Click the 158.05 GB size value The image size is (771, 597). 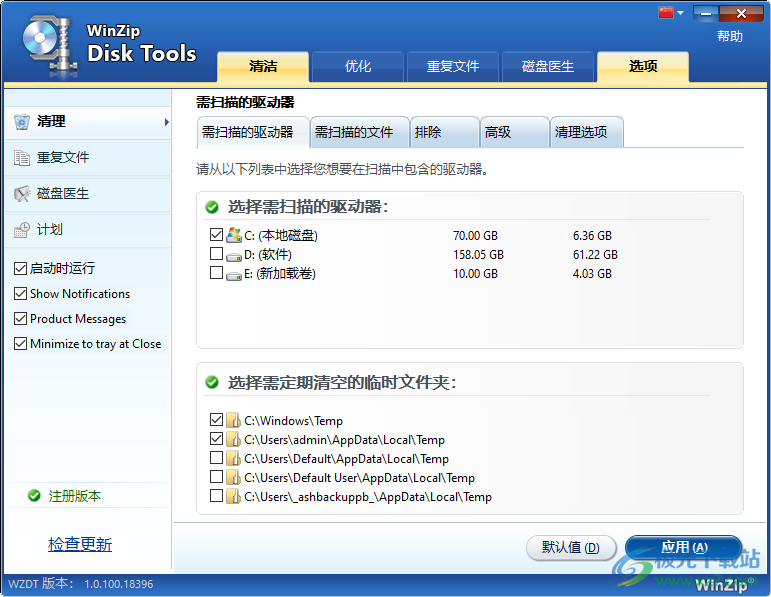[x=478, y=255]
